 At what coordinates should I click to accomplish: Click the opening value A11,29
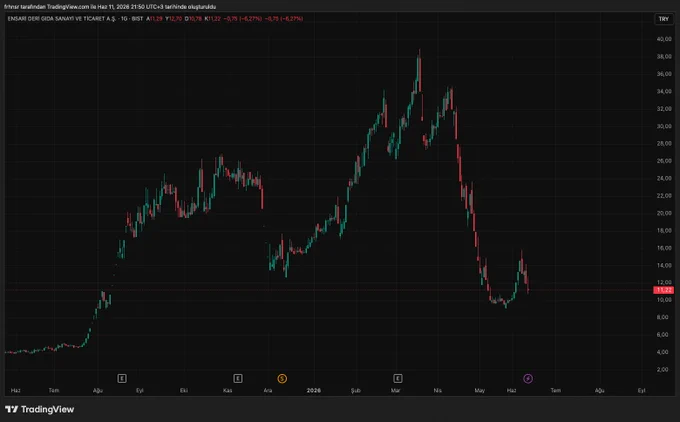click(154, 19)
